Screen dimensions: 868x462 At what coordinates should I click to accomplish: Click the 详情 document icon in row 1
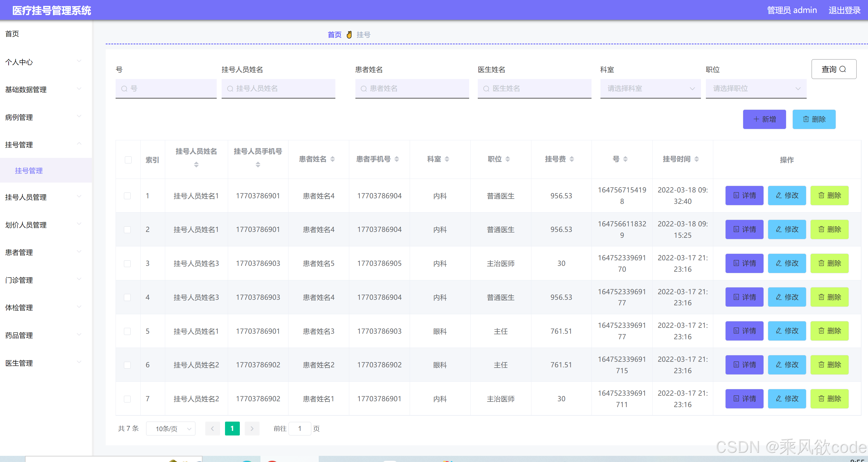(x=736, y=195)
